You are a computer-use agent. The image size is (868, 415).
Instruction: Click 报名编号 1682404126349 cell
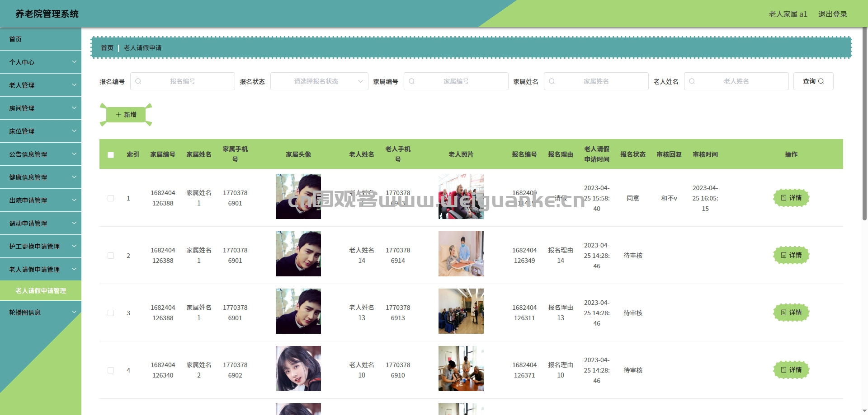pyautogui.click(x=524, y=255)
